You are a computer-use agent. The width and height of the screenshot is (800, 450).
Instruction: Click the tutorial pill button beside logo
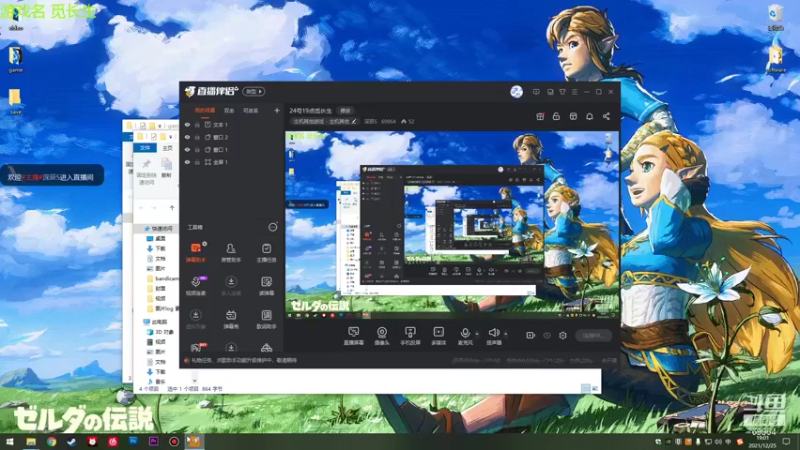(x=254, y=91)
